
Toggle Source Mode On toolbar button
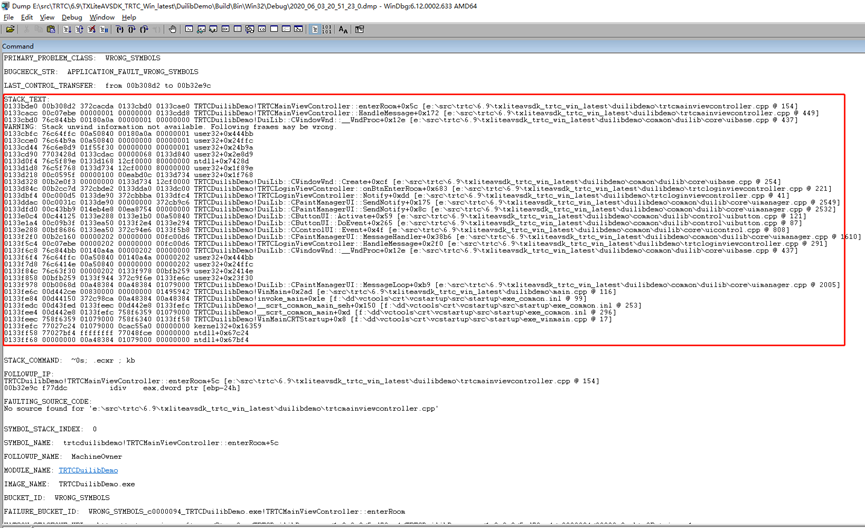point(314,29)
